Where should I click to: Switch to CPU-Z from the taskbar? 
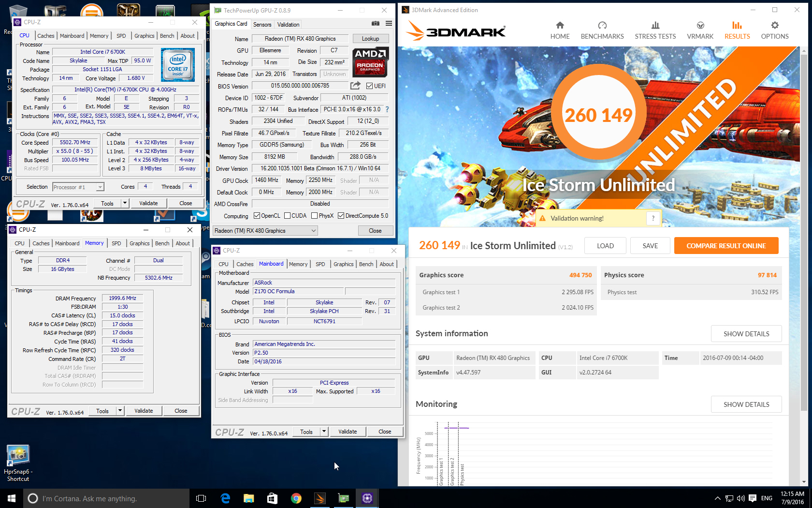click(x=367, y=498)
